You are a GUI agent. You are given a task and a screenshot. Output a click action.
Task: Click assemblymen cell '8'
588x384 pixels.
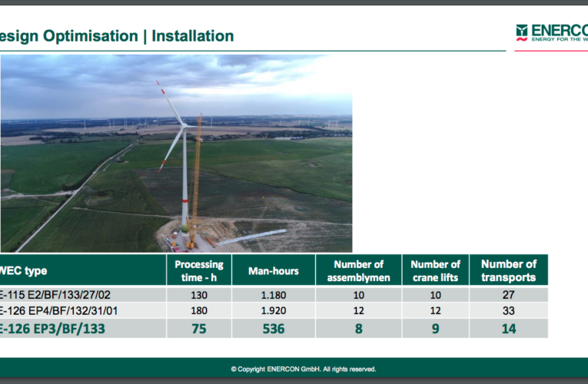(x=358, y=329)
